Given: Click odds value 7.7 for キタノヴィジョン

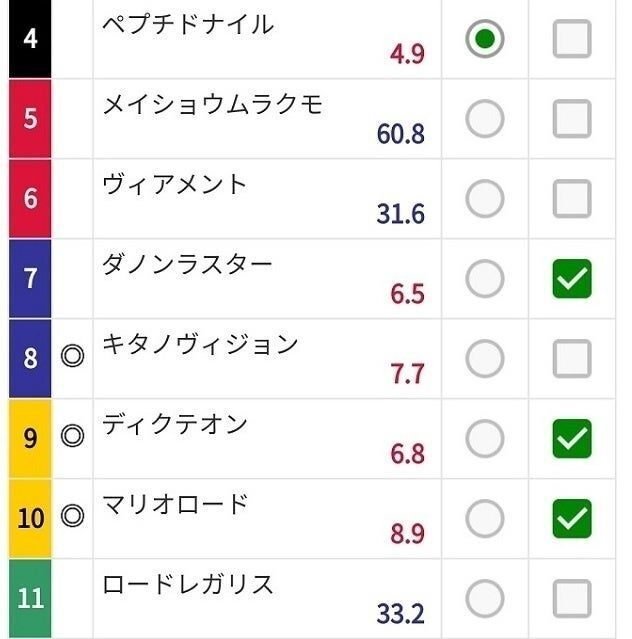Looking at the screenshot, I should 407,374.
